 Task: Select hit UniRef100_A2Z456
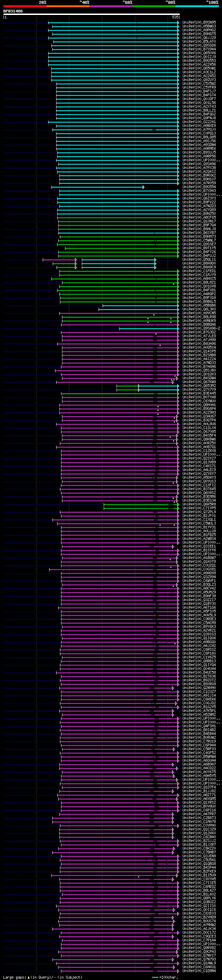click(199, 64)
